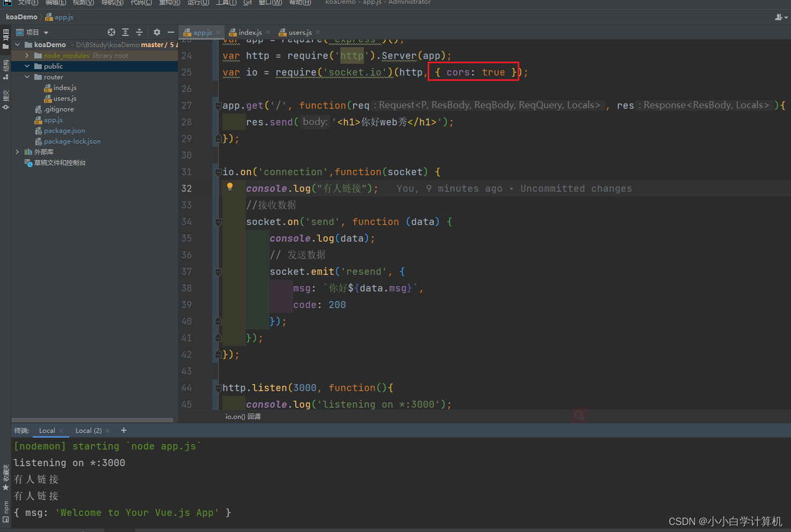Viewport: 791px width, 532px height.
Task: Open the 项目 view selector dropdown
Action: [32, 32]
